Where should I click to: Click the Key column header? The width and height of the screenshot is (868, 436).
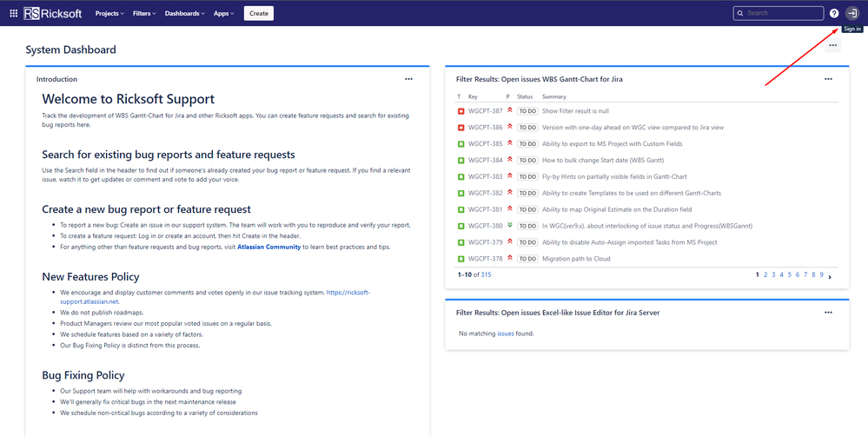pos(473,96)
